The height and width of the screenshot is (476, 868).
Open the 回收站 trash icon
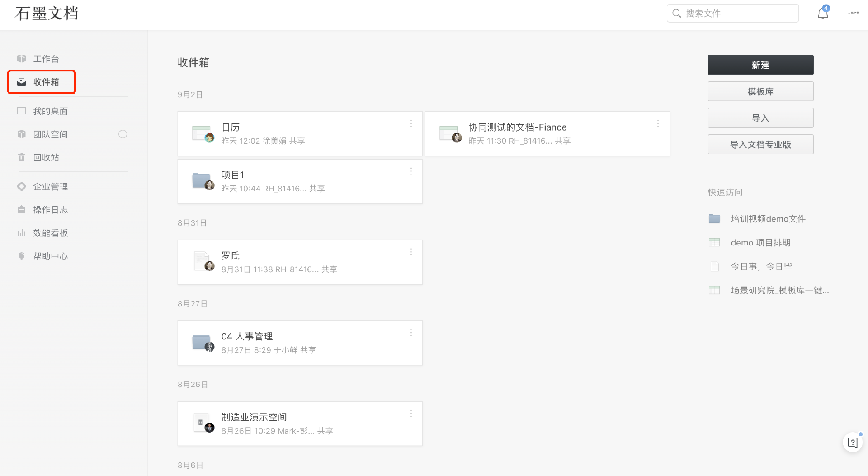point(21,157)
